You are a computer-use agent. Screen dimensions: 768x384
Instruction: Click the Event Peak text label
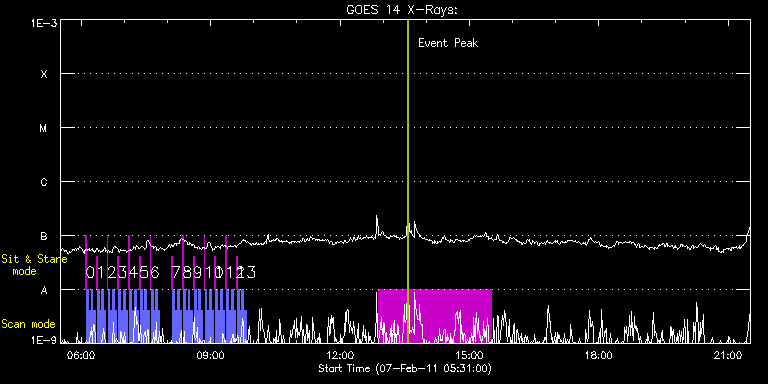pyautogui.click(x=448, y=43)
